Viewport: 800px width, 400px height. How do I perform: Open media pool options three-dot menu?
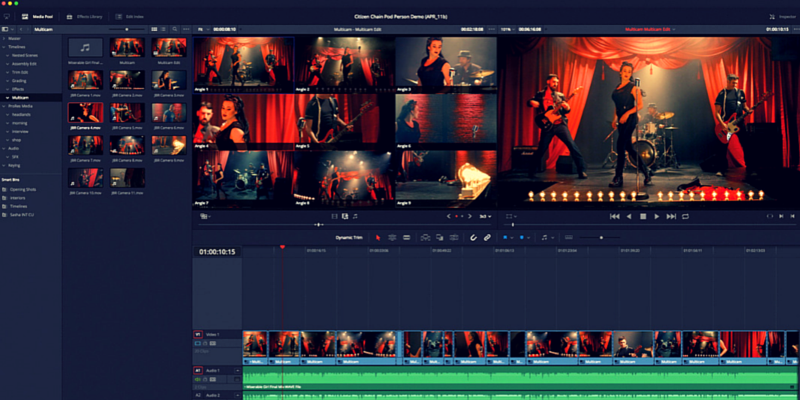click(186, 30)
